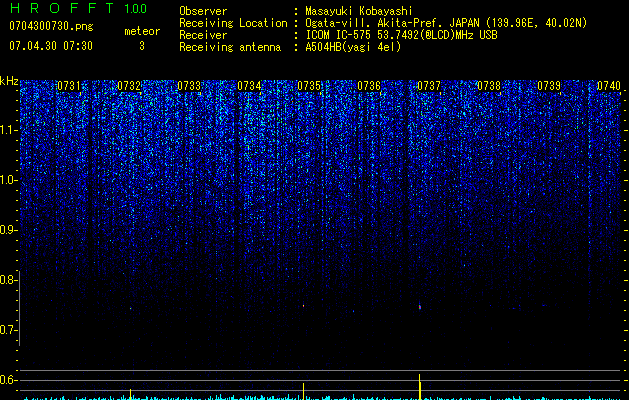Click the short yellow spike near 0732
Screen dimensions: 629x400
tap(130, 394)
